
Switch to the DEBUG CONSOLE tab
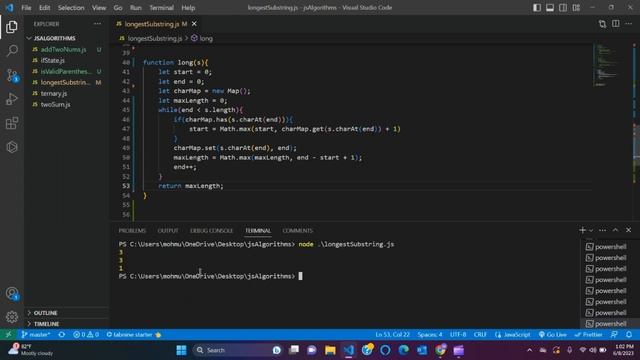point(211,231)
